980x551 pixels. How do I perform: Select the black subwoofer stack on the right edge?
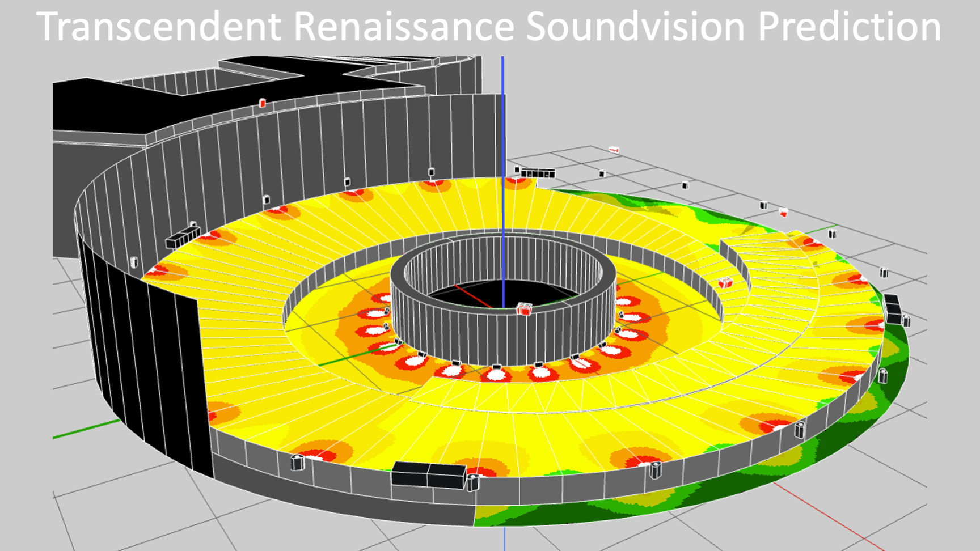892,309
